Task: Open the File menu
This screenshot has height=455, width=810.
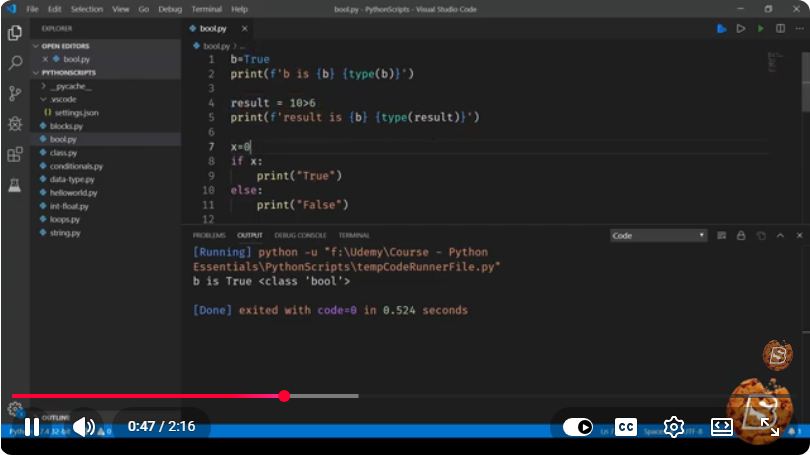Action: (33, 9)
